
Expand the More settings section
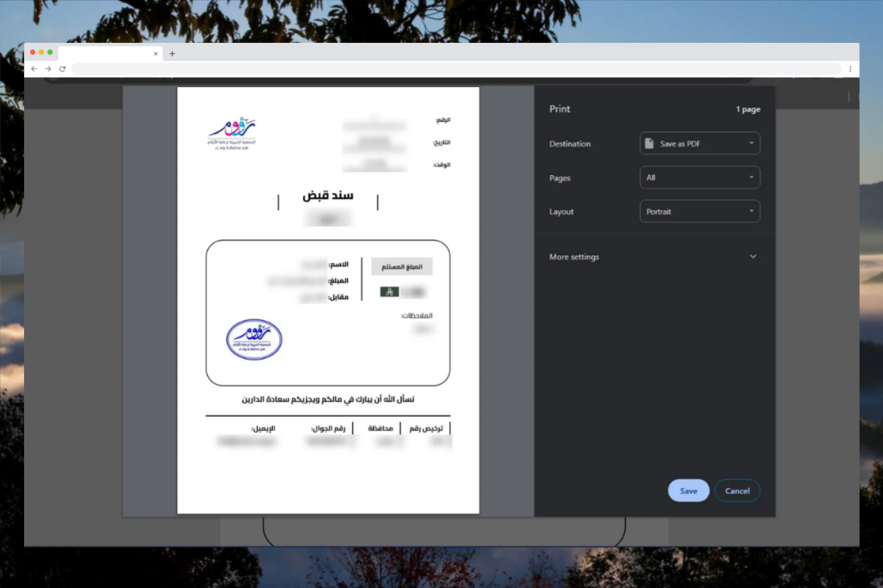tap(655, 257)
